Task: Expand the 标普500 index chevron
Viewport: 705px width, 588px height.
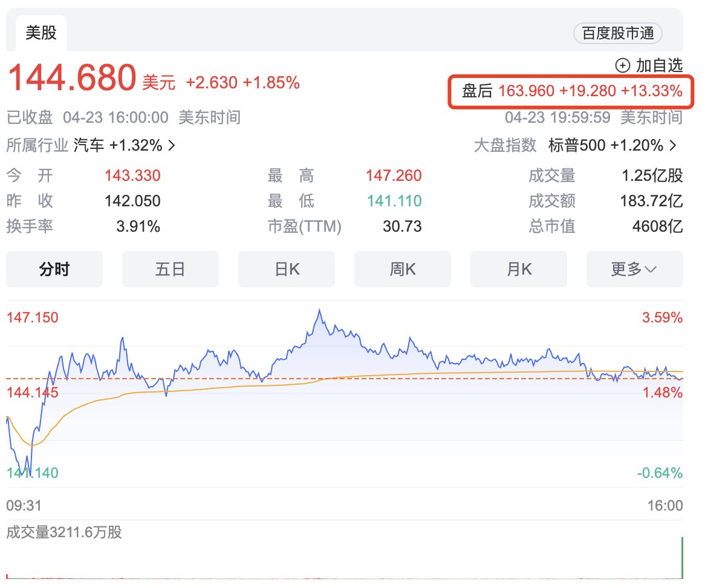Action: (673, 145)
